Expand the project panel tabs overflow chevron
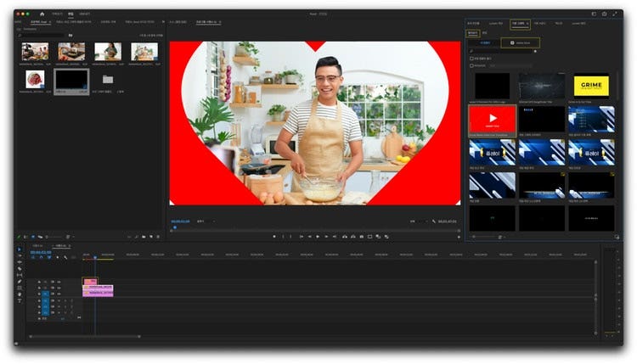 tap(162, 23)
